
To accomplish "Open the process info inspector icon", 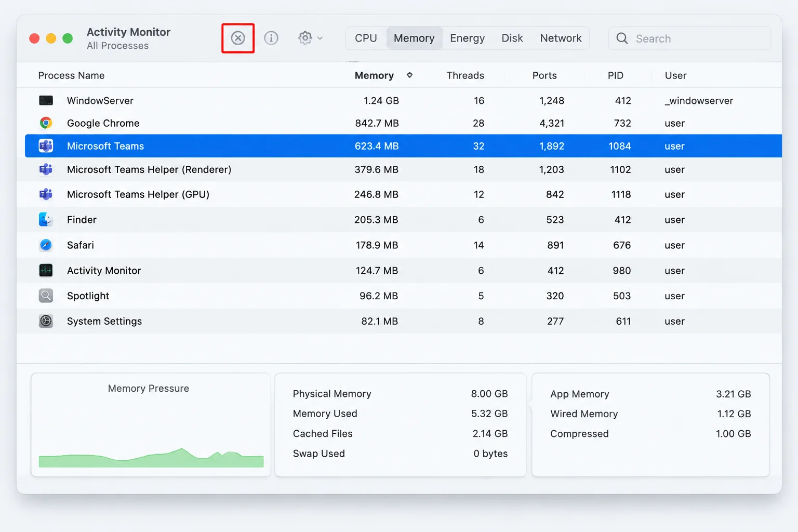I will [271, 38].
